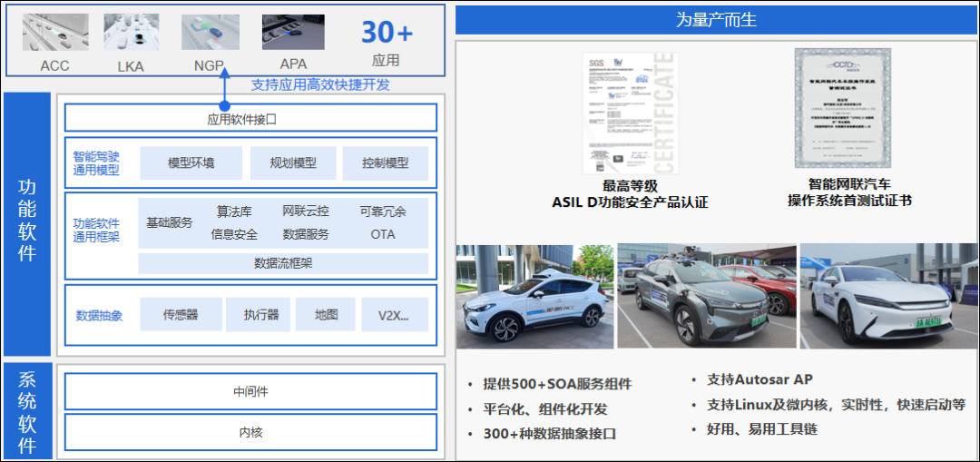The image size is (980, 462).
Task: Click the APA parking thumbnail
Action: (x=293, y=33)
